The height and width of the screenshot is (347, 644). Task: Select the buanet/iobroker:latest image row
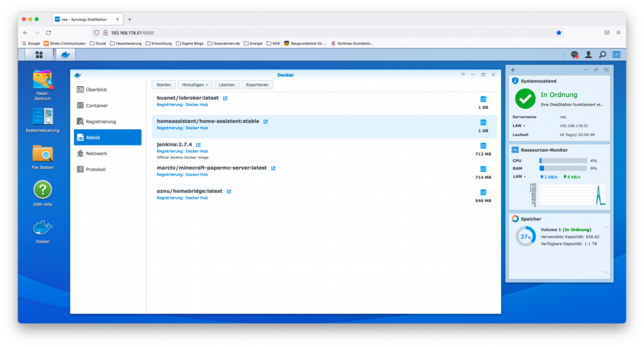click(325, 103)
